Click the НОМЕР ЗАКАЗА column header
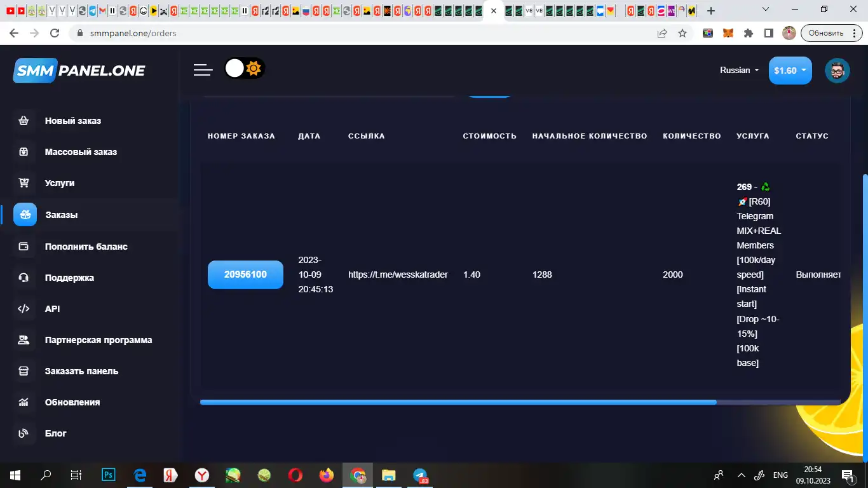This screenshot has width=868, height=488. 241,136
